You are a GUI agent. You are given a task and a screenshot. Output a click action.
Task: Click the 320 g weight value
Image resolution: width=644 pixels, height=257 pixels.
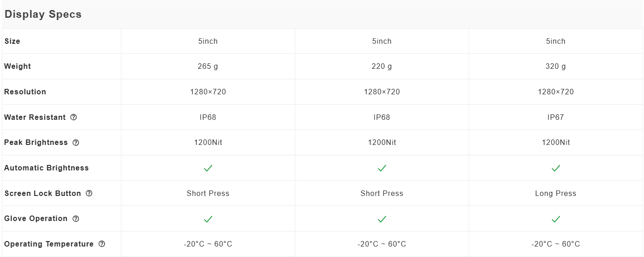click(x=556, y=67)
